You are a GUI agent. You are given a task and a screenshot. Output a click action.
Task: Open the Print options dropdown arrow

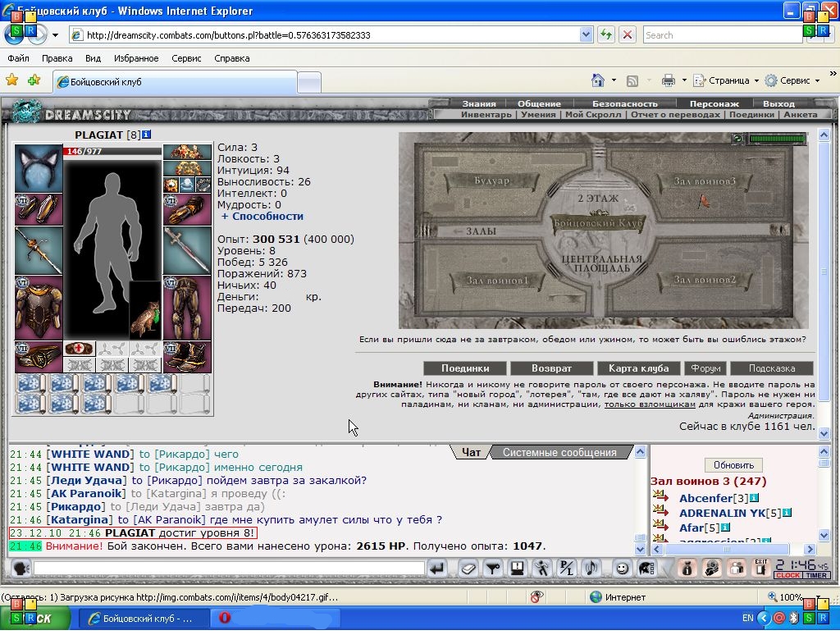pyautogui.click(x=684, y=81)
